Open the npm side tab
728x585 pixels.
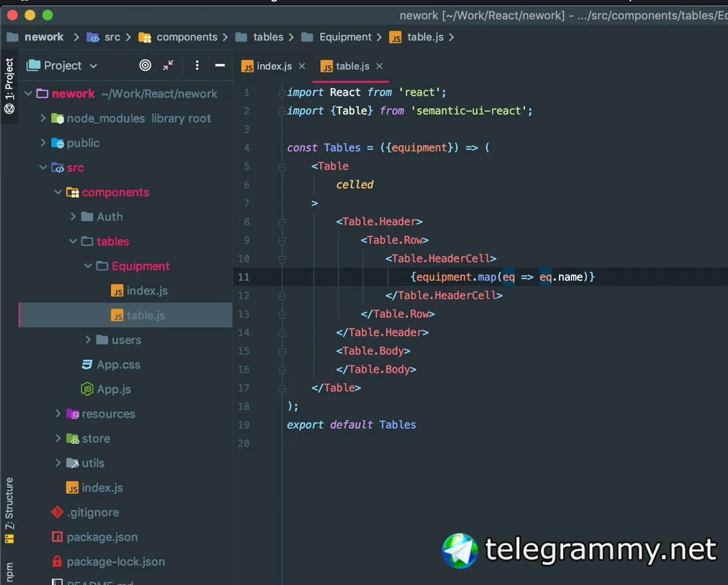tap(9, 572)
